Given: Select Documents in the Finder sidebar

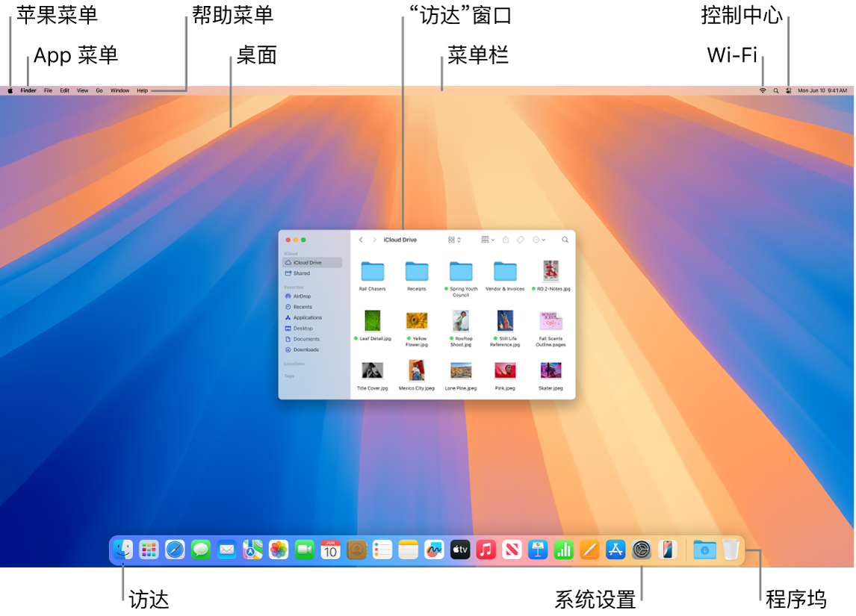Looking at the screenshot, I should [312, 339].
